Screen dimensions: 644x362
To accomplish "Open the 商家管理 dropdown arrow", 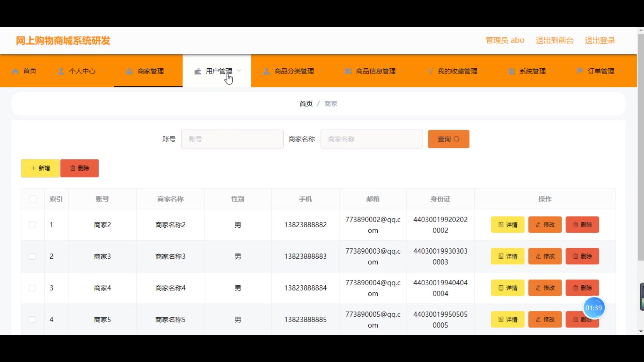I will click(171, 71).
